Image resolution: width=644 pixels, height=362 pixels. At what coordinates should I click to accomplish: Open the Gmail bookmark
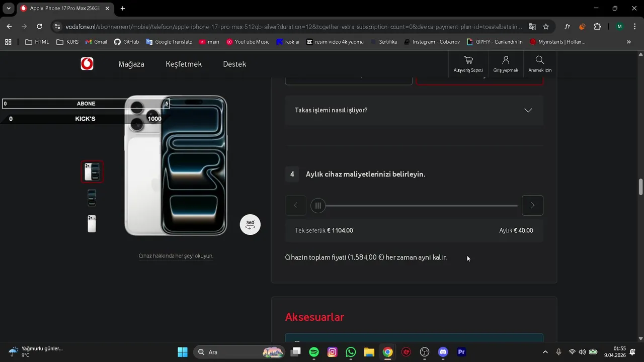coord(96,42)
